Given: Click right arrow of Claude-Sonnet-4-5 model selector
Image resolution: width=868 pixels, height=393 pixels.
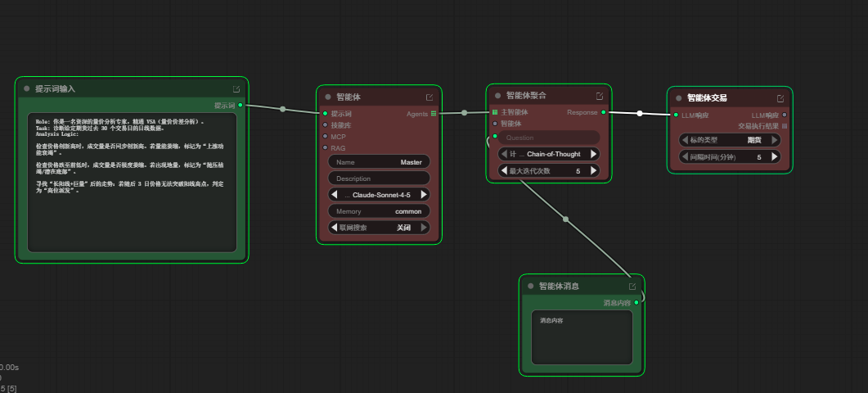Looking at the screenshot, I should pyautogui.click(x=424, y=195).
